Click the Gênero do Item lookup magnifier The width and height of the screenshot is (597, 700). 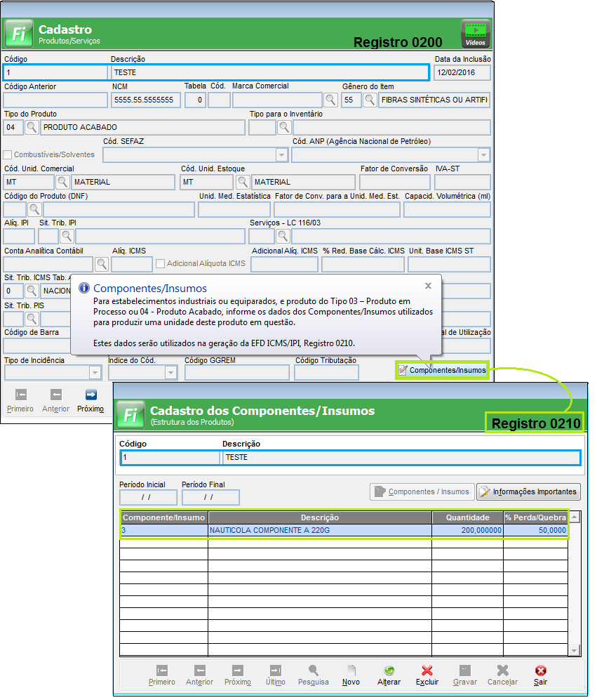370,100
